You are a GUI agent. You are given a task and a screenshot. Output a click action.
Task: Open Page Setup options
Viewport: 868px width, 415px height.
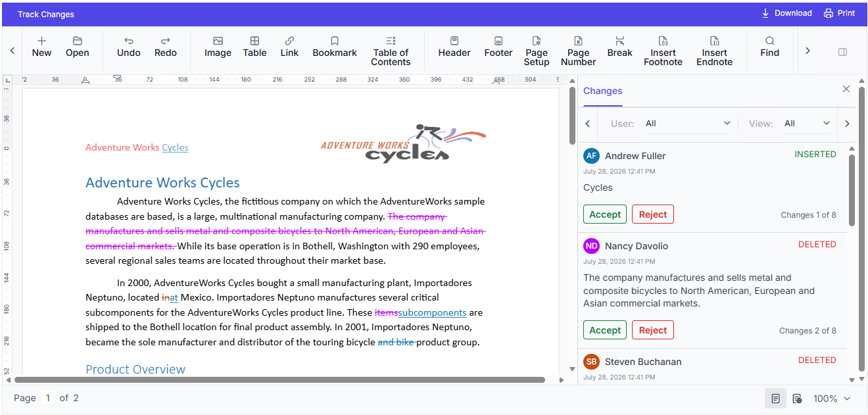click(x=537, y=51)
